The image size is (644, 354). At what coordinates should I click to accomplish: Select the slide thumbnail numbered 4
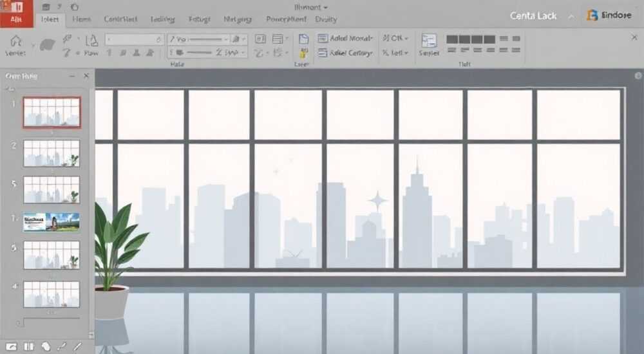pos(52,294)
